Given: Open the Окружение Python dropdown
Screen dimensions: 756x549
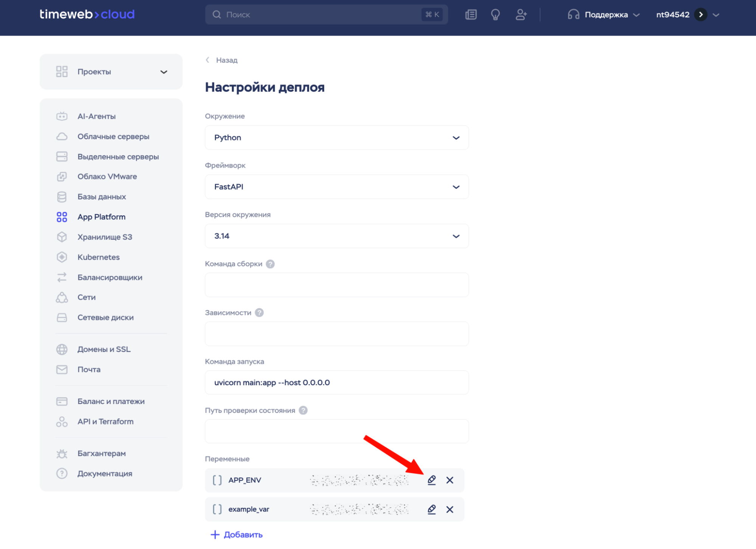Looking at the screenshot, I should 336,137.
